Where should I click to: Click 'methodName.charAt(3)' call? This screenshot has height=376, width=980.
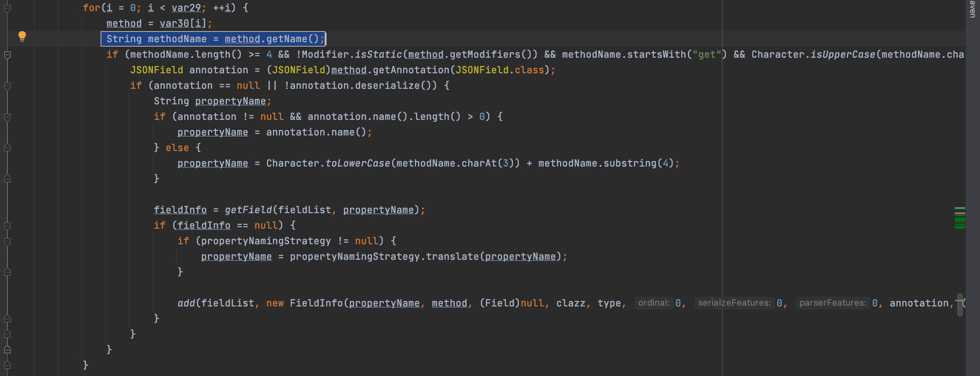455,163
